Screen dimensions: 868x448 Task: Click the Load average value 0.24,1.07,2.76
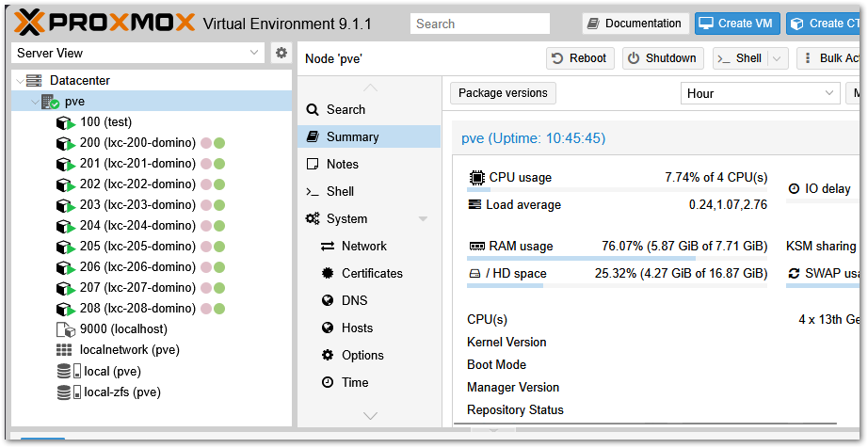728,205
